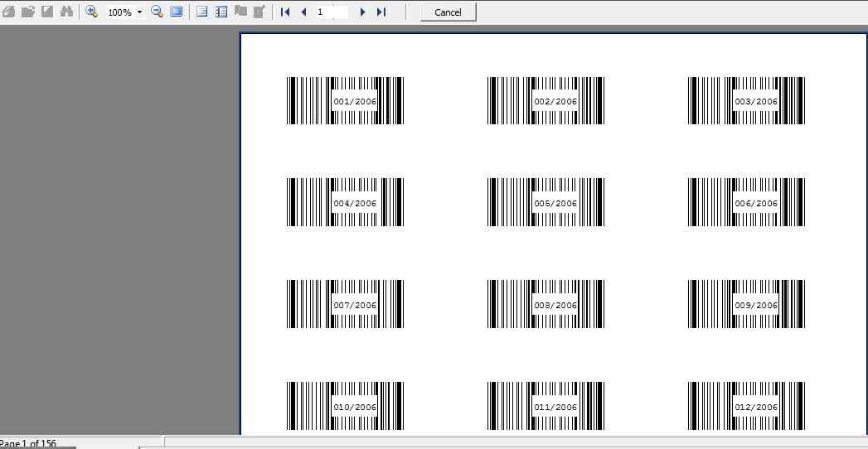868x449 pixels.
Task: Click the 008/2006 barcode label
Action: 546,304
